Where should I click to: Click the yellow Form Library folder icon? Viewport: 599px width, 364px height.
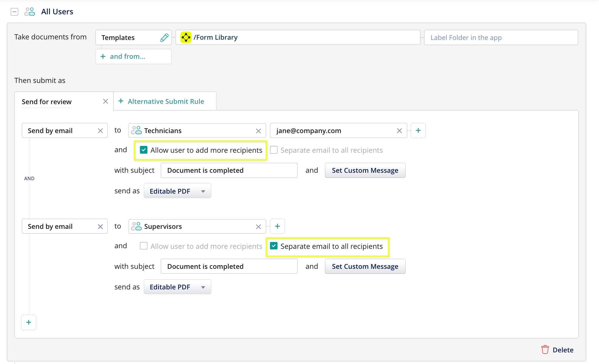click(x=186, y=37)
